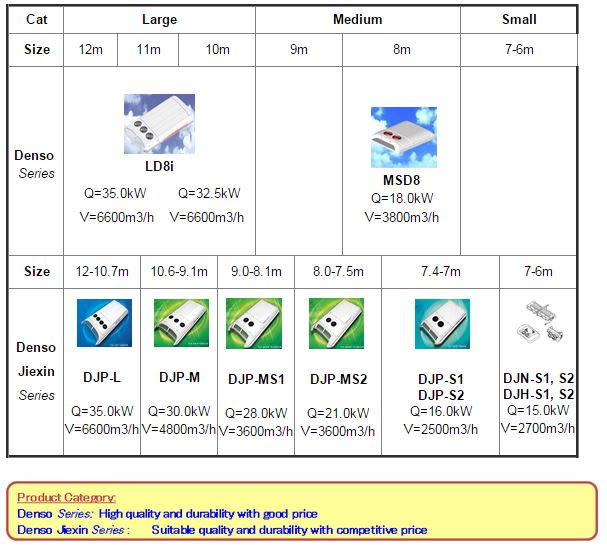Click the 'V=4800m3/h' value

[179, 429]
